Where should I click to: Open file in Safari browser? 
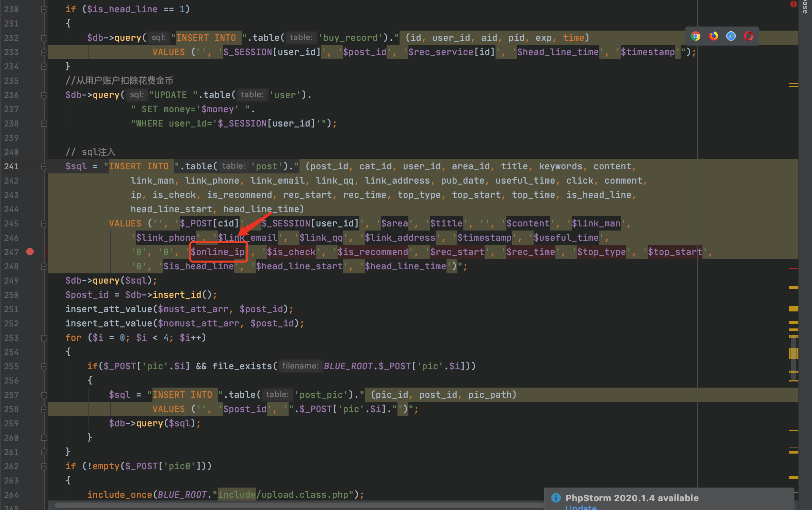731,36
